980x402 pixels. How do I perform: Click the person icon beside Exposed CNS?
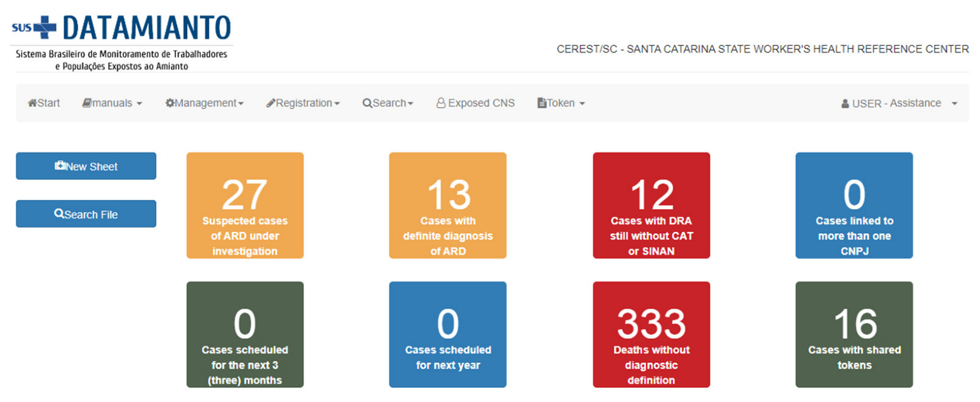point(441,103)
